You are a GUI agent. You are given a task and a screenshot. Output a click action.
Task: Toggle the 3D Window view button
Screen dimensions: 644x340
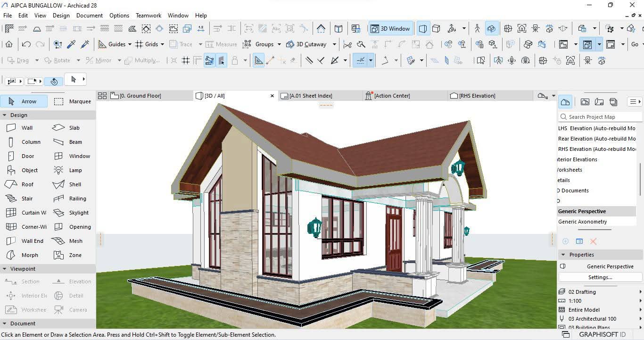(x=390, y=29)
